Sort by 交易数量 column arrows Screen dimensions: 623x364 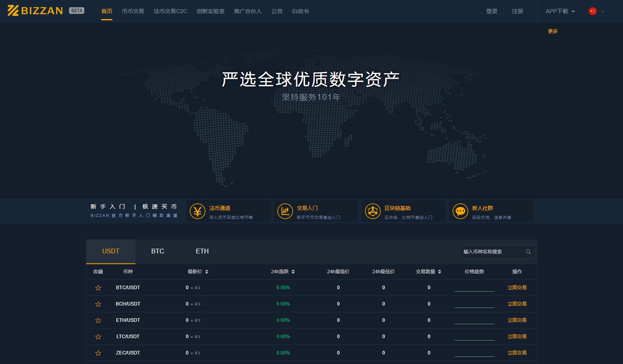(x=439, y=272)
